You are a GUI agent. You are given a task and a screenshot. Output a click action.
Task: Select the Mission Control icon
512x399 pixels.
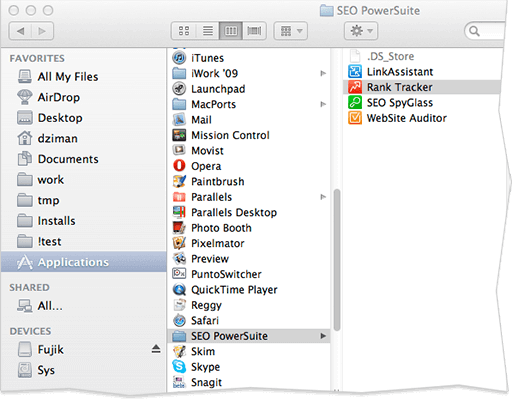pos(179,135)
